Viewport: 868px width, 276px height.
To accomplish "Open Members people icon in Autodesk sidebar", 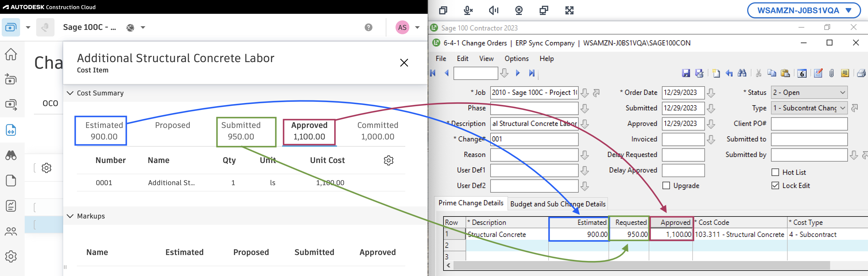I will click(11, 231).
